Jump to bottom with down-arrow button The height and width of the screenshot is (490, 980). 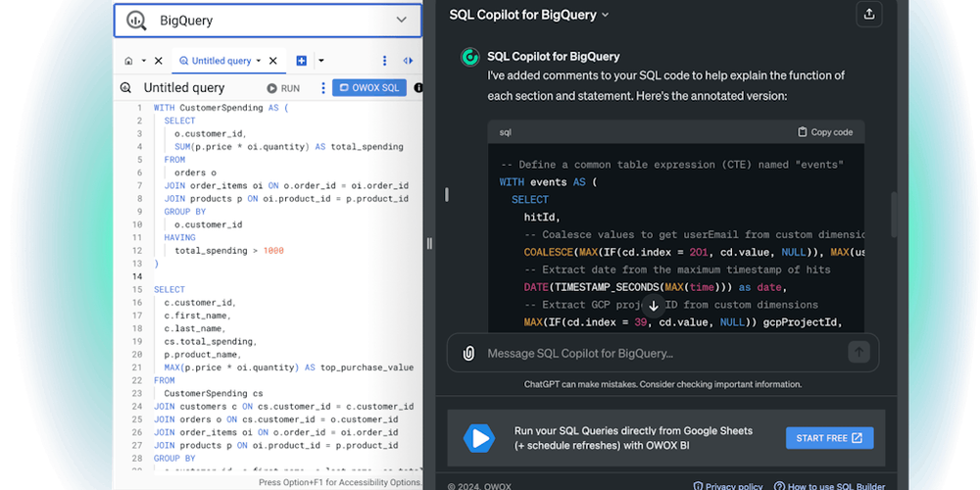pyautogui.click(x=653, y=306)
